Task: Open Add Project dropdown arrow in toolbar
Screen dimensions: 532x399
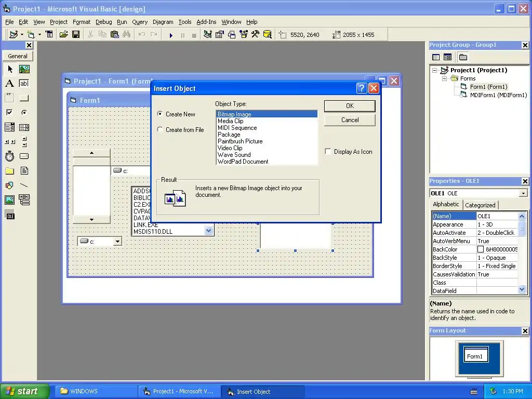Action: [x=22, y=35]
